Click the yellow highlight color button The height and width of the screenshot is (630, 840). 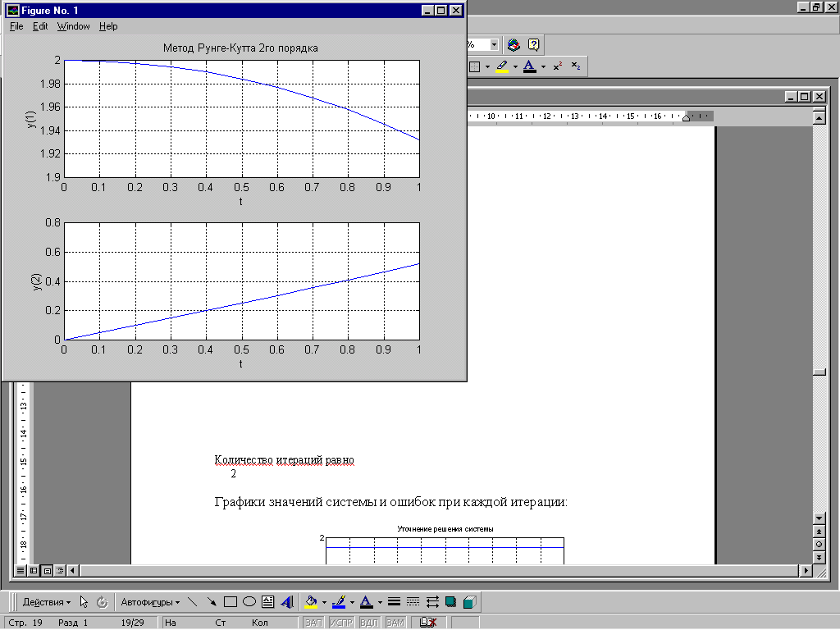click(502, 66)
